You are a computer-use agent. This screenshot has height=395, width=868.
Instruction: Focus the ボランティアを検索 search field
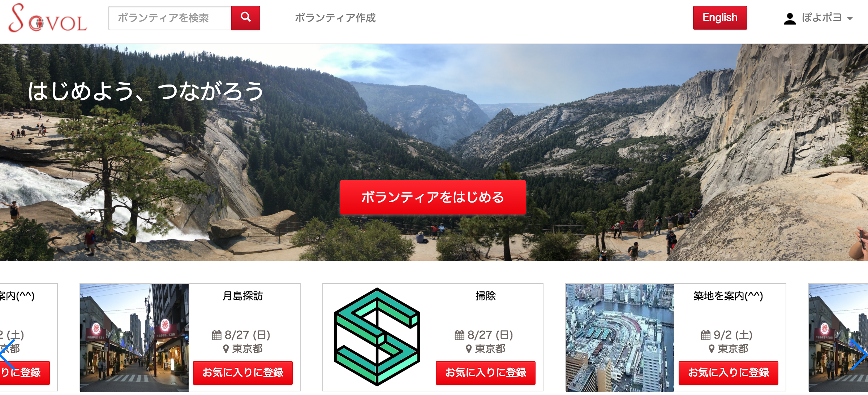tap(170, 18)
